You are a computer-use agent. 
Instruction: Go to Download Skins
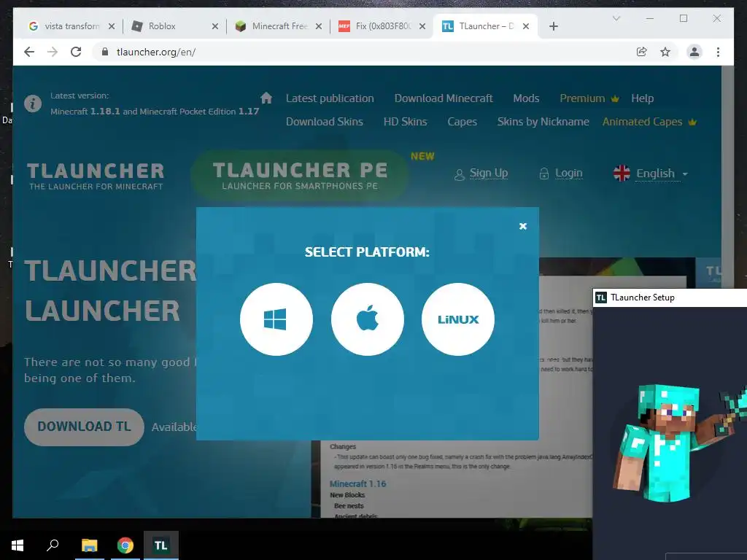pos(325,122)
